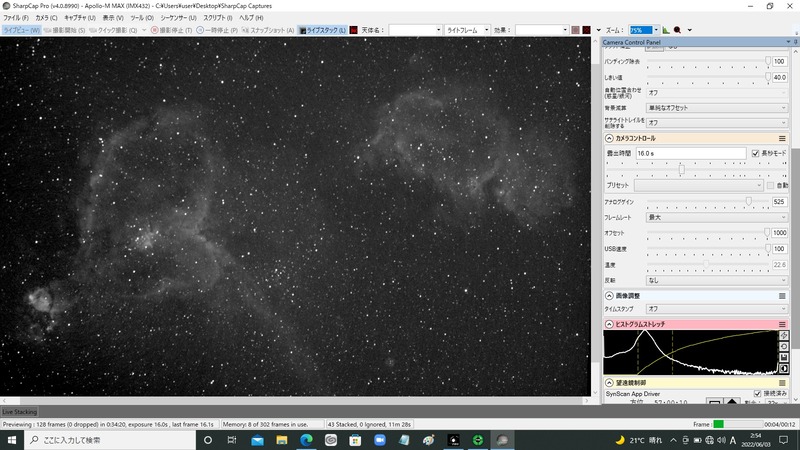Click the Windows Start button
Viewport: 800px width, 450px height.
12,440
